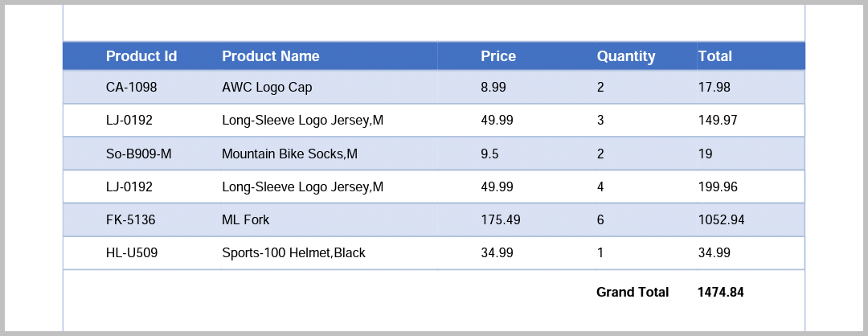
Task: Select the 199.96 total cell
Action: [718, 186]
